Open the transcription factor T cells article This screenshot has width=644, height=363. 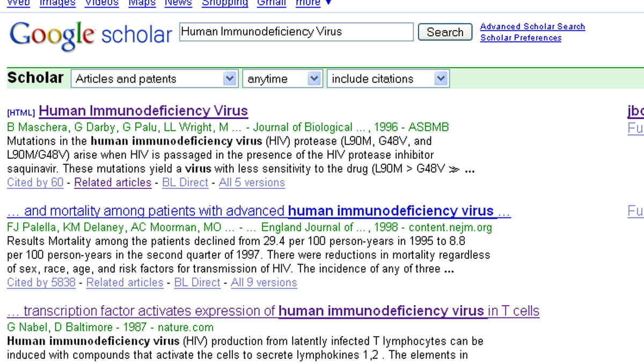click(273, 311)
